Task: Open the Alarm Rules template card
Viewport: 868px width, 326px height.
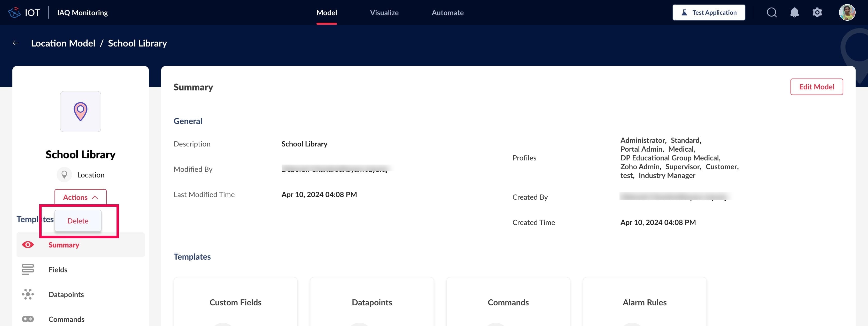Action: tap(644, 302)
